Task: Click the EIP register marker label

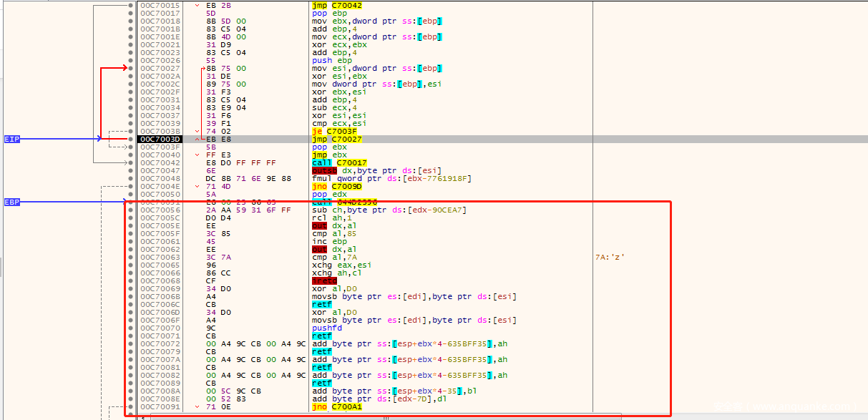Action: point(12,139)
